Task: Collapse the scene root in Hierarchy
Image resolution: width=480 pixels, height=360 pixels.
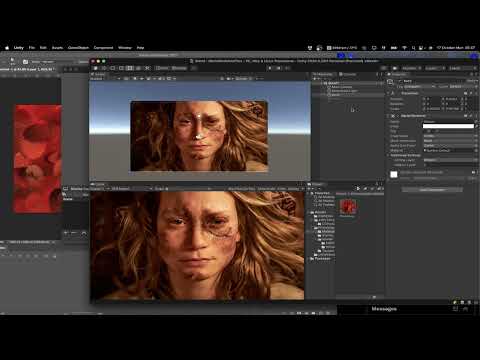Action: pyautogui.click(x=322, y=83)
